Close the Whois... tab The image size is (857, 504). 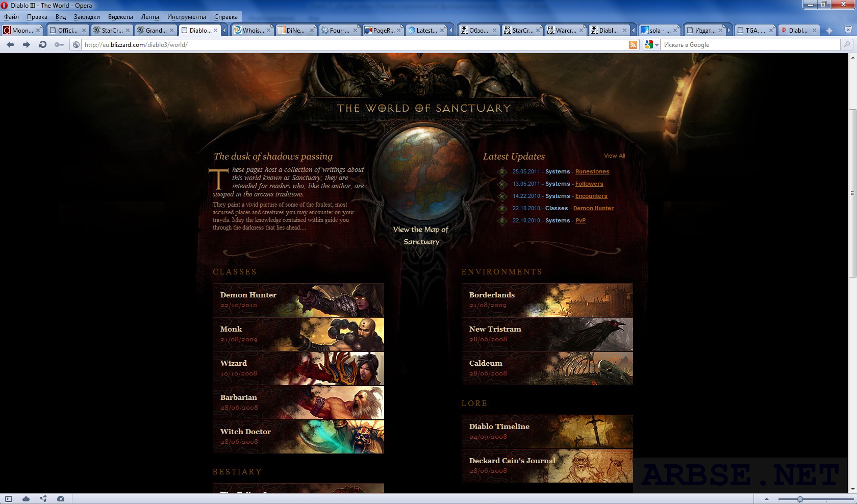pyautogui.click(x=268, y=31)
